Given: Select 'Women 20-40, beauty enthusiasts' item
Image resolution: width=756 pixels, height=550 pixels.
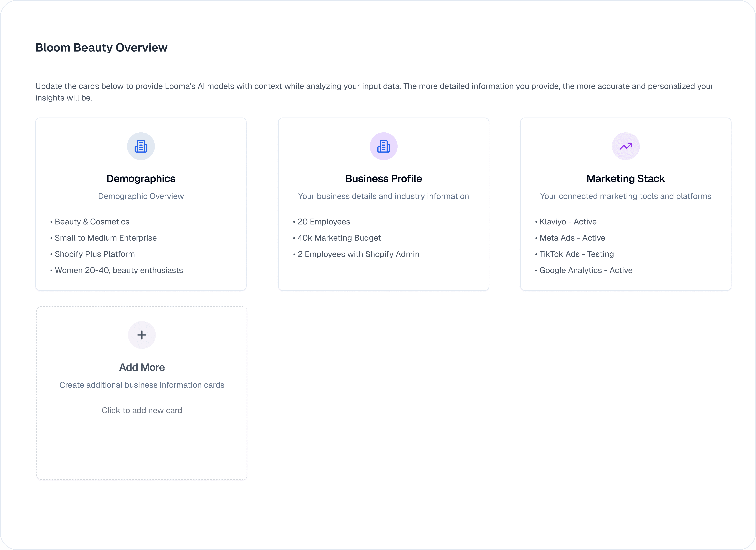Looking at the screenshot, I should tap(117, 270).
